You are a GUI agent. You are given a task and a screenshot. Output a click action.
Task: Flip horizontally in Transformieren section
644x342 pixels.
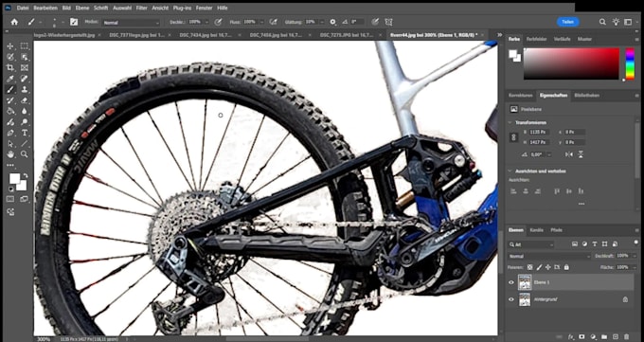pyautogui.click(x=569, y=154)
